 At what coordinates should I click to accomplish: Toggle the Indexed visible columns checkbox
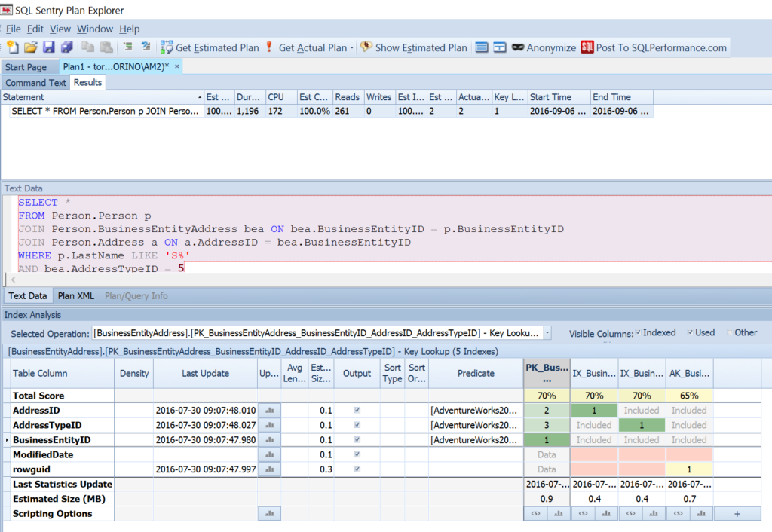click(x=639, y=332)
